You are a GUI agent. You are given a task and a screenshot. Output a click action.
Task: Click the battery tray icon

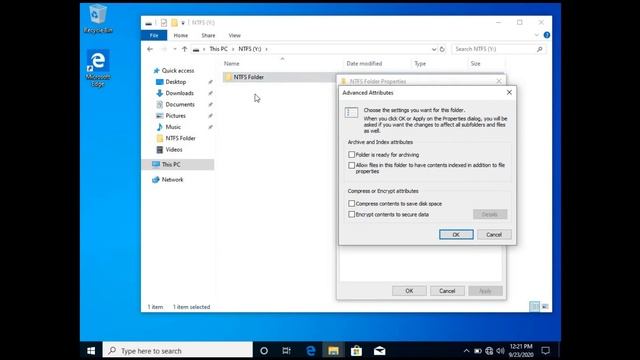pyautogui.click(x=478, y=351)
